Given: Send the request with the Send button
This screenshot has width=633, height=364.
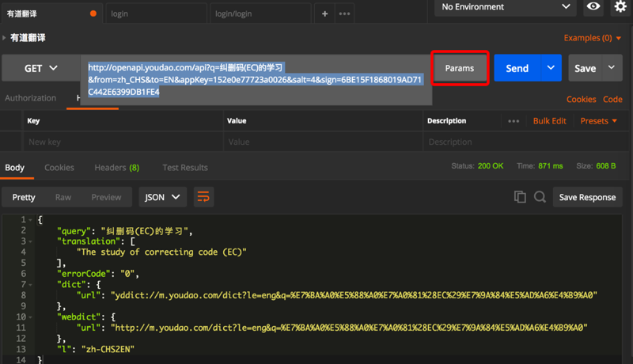Looking at the screenshot, I should (517, 68).
